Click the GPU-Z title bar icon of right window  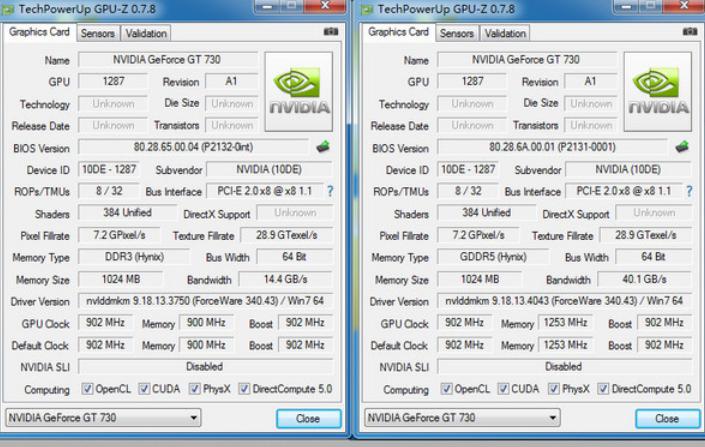click(x=367, y=9)
